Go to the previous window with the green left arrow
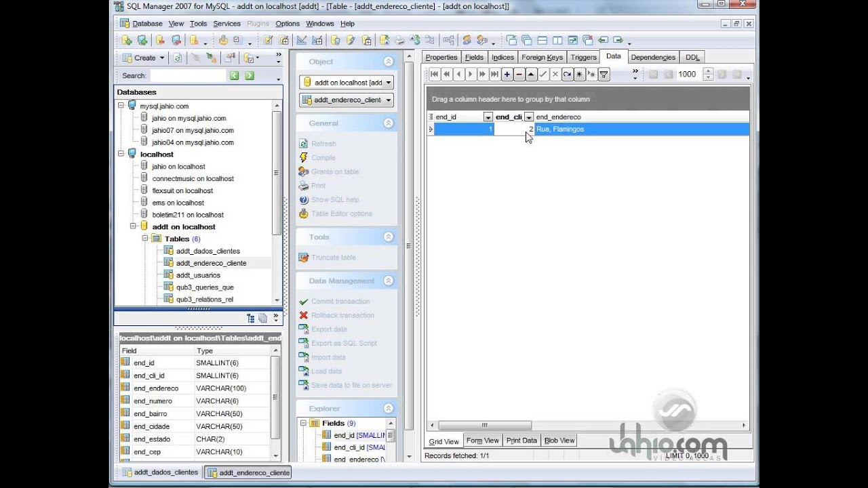868x488 pixels. point(603,41)
